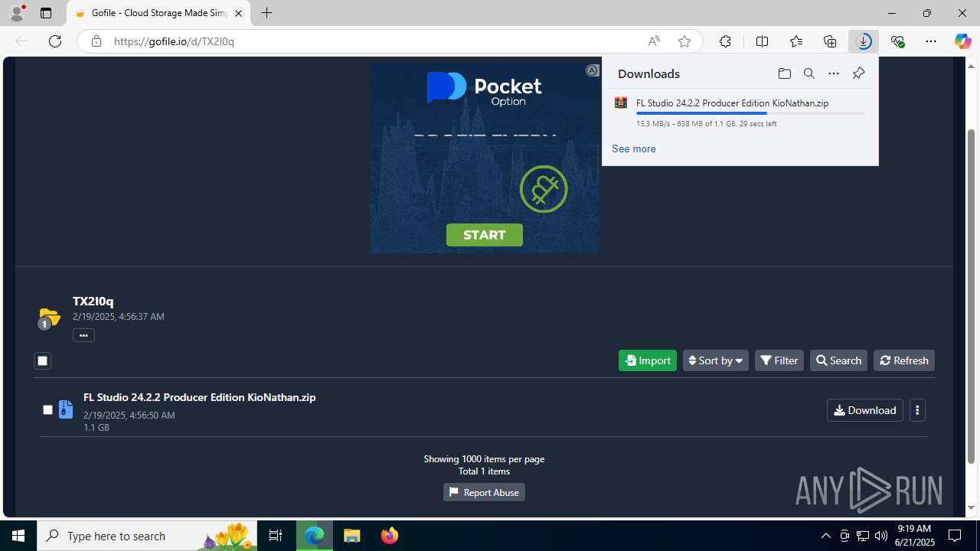Open Task View on the taskbar
Screen dimensions: 980x551
(276, 536)
